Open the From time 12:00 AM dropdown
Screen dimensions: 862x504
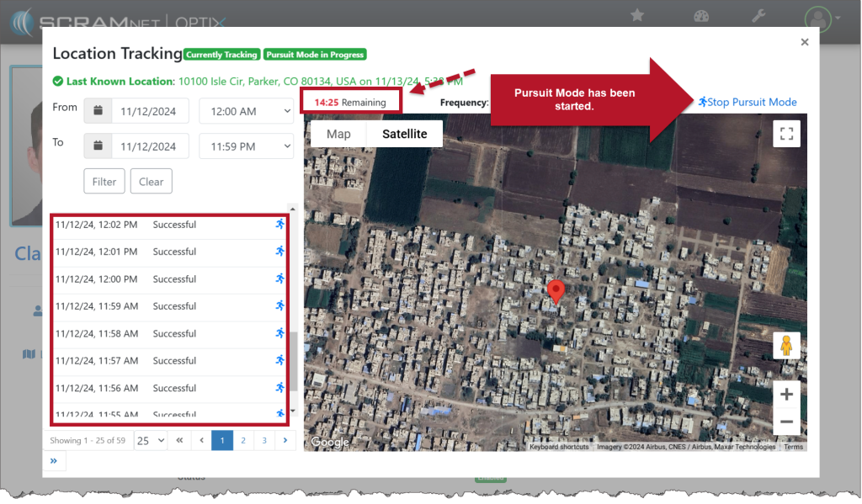(246, 111)
